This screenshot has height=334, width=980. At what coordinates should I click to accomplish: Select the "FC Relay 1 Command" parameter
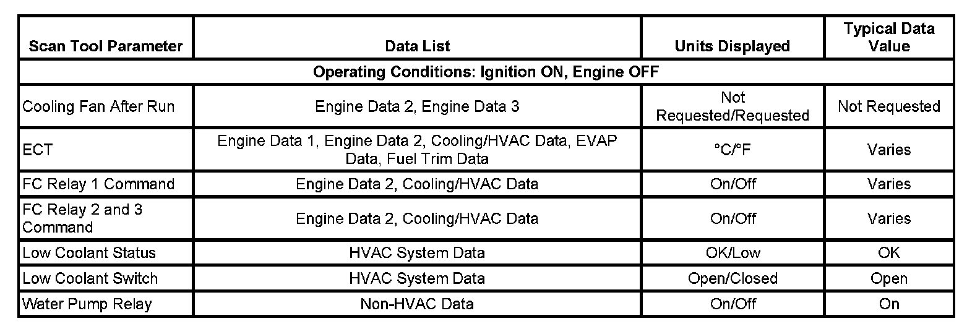pyautogui.click(x=99, y=184)
